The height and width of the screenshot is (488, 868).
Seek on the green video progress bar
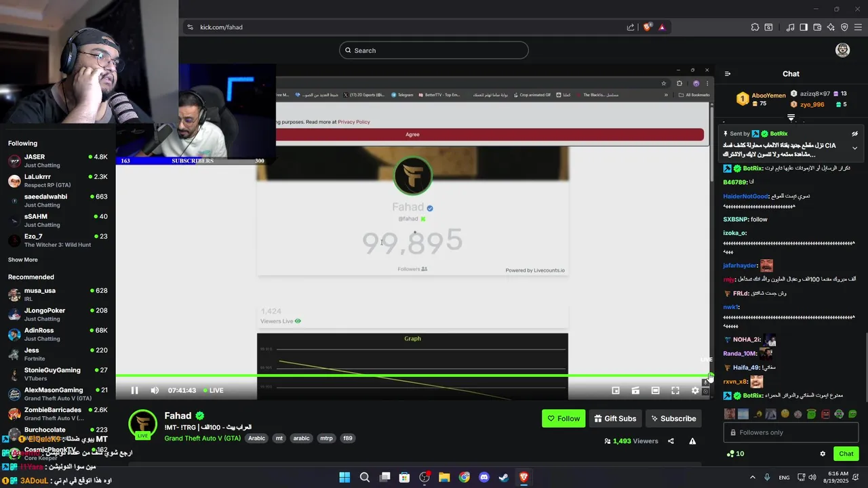pyautogui.click(x=412, y=375)
